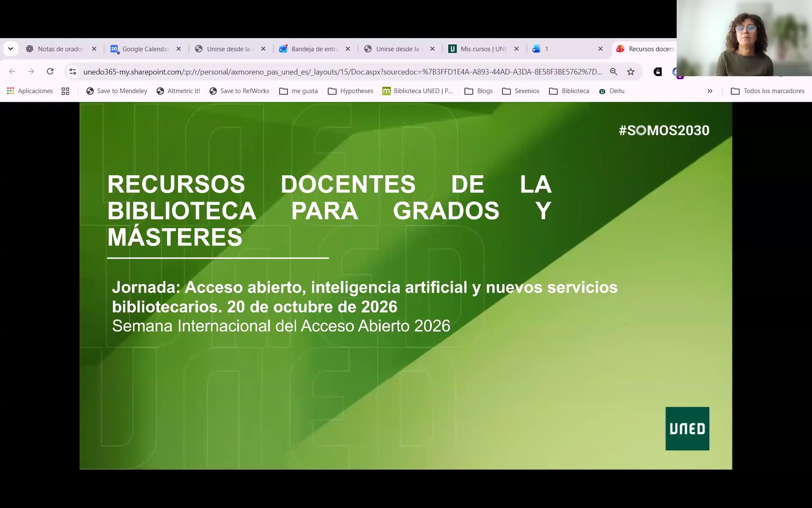Bookmark this page with the star icon
Viewport: 812px width, 508px height.
point(631,72)
